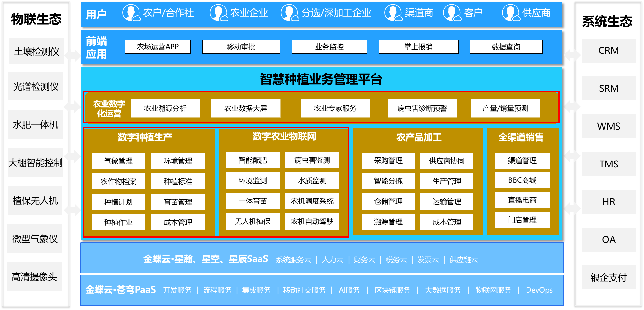Screen dimensions: 644x310
Task: Open the HR system box
Action: [x=609, y=202]
